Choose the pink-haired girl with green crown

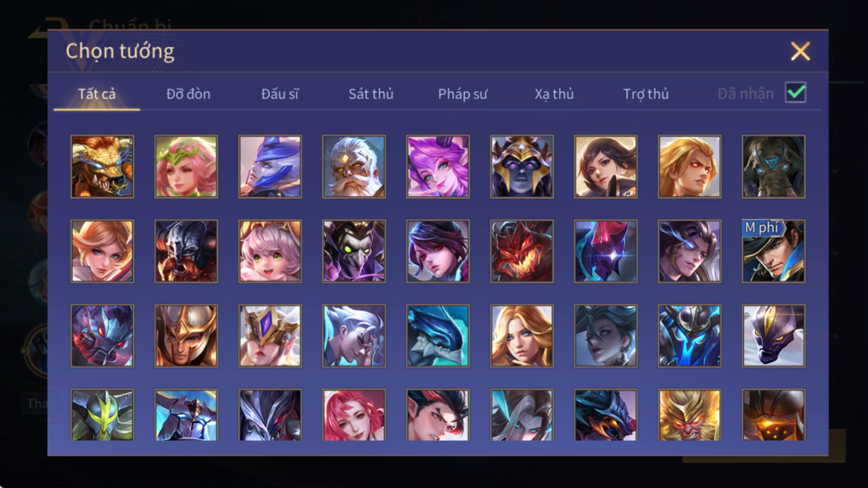[186, 167]
